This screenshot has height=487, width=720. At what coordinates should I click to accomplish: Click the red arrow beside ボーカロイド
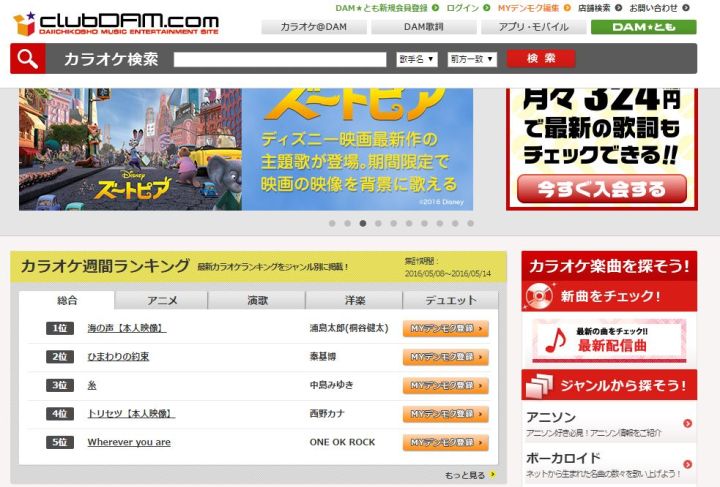[x=687, y=465]
